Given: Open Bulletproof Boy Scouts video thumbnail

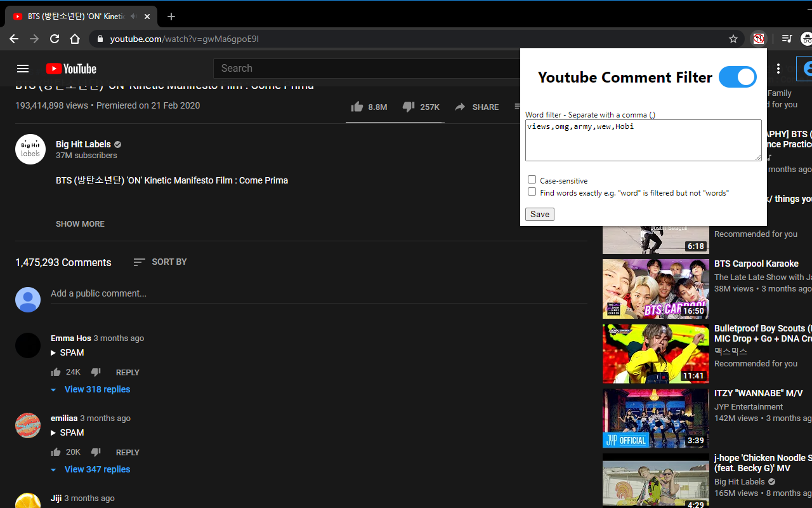Looking at the screenshot, I should click(656, 354).
